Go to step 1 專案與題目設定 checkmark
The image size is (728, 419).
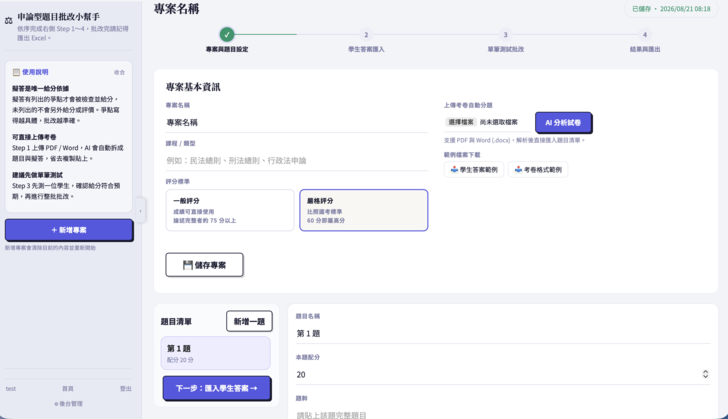(x=227, y=34)
